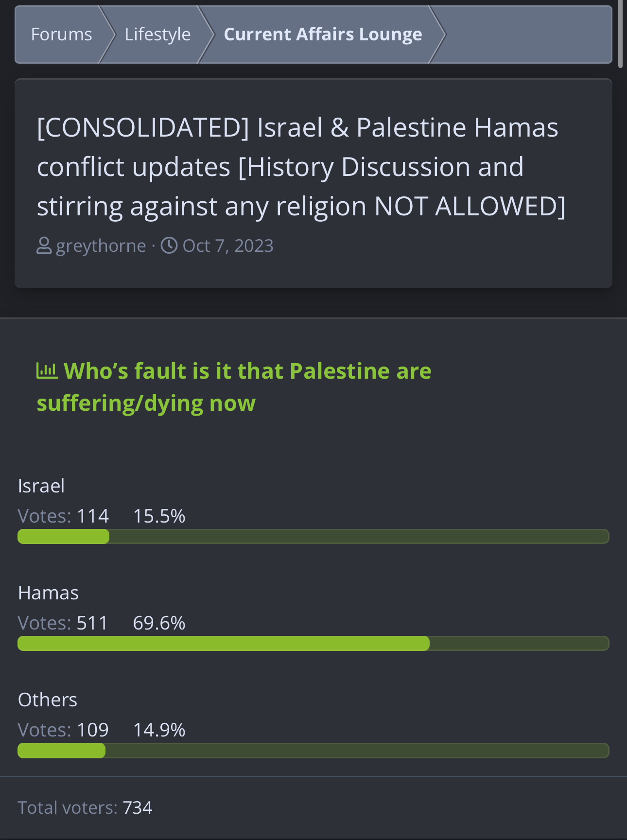Open Current Affairs Lounge breadcrumb
Image resolution: width=627 pixels, height=840 pixels.
coord(323,35)
